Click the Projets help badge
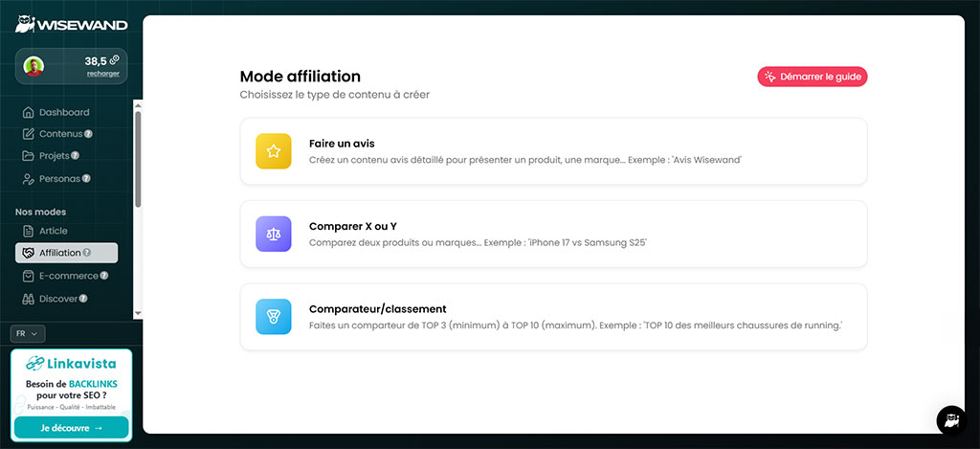Viewport: 980px width, 449px height. [x=75, y=156]
